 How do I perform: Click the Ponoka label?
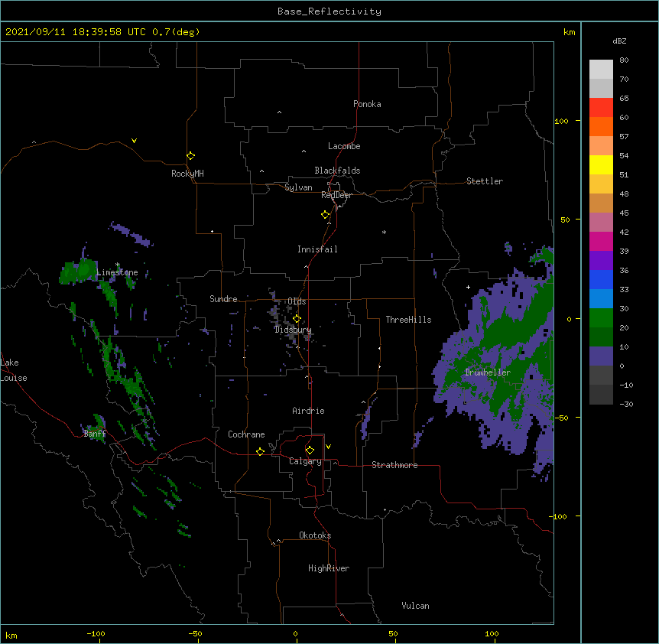(367, 104)
